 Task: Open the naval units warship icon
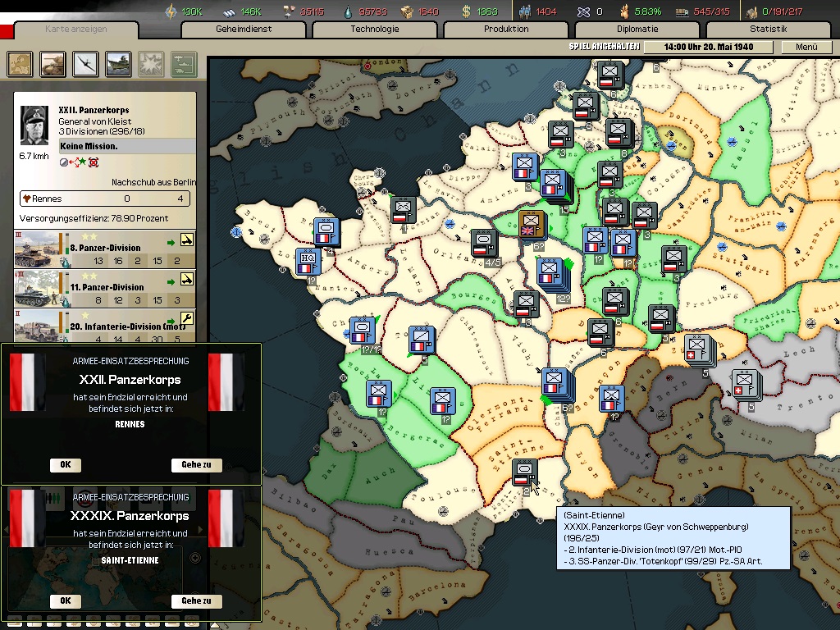pos(118,64)
